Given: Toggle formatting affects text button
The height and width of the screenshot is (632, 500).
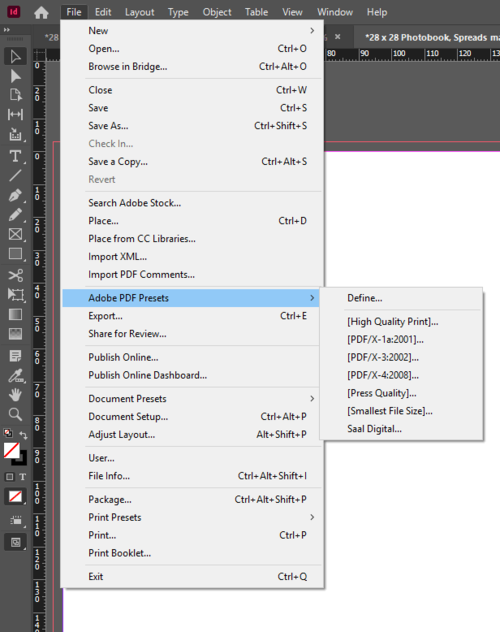Looking at the screenshot, I should coord(23,477).
